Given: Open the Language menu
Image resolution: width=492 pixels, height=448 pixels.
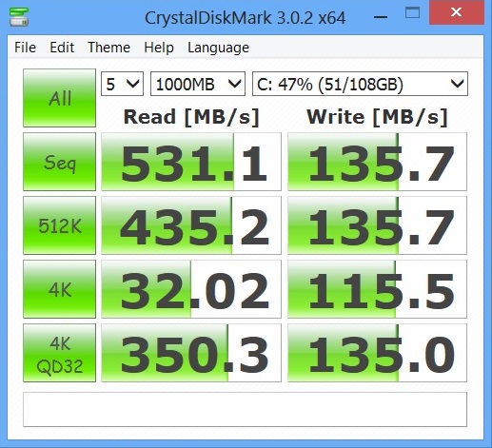Looking at the screenshot, I should (x=218, y=48).
